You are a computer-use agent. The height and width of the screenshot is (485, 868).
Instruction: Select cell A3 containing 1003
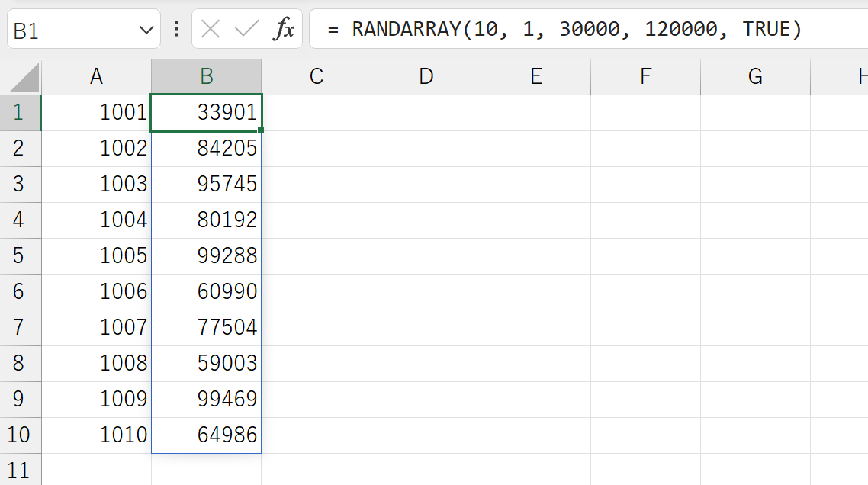[x=96, y=185]
